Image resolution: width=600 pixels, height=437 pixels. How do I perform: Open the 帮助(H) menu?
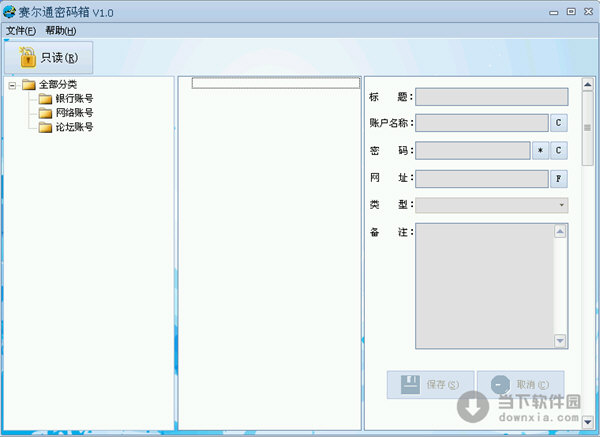[61, 31]
